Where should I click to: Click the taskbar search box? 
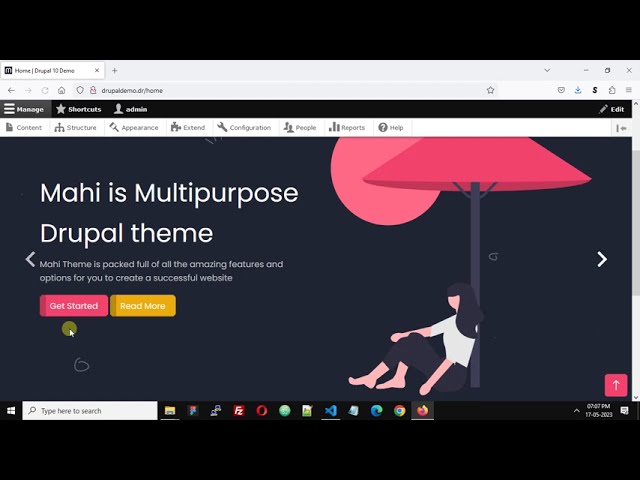point(90,411)
